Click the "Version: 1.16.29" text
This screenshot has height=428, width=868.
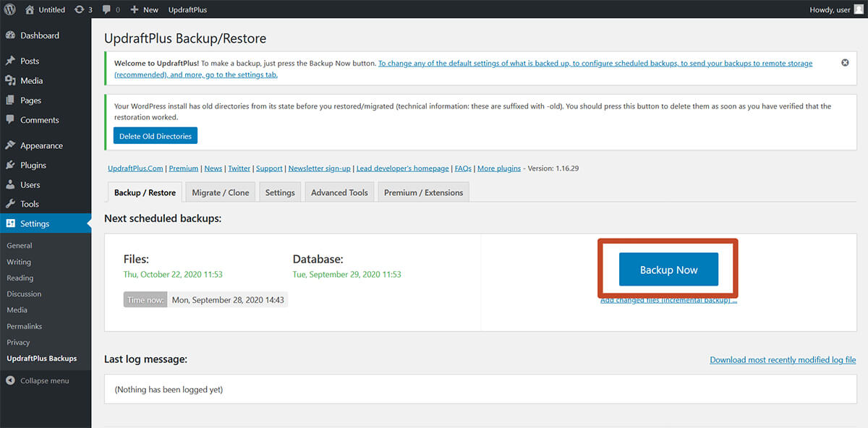(552, 168)
